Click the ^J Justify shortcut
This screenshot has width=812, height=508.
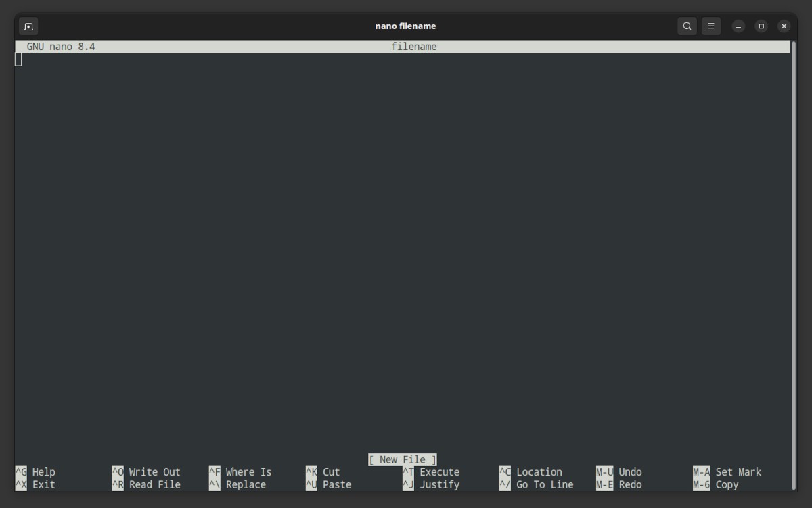pos(431,484)
